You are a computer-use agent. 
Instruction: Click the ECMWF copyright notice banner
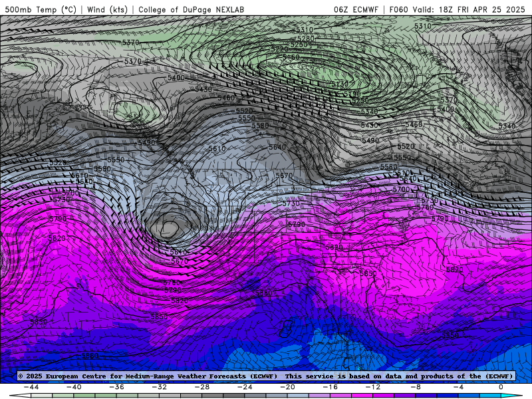[265, 376]
